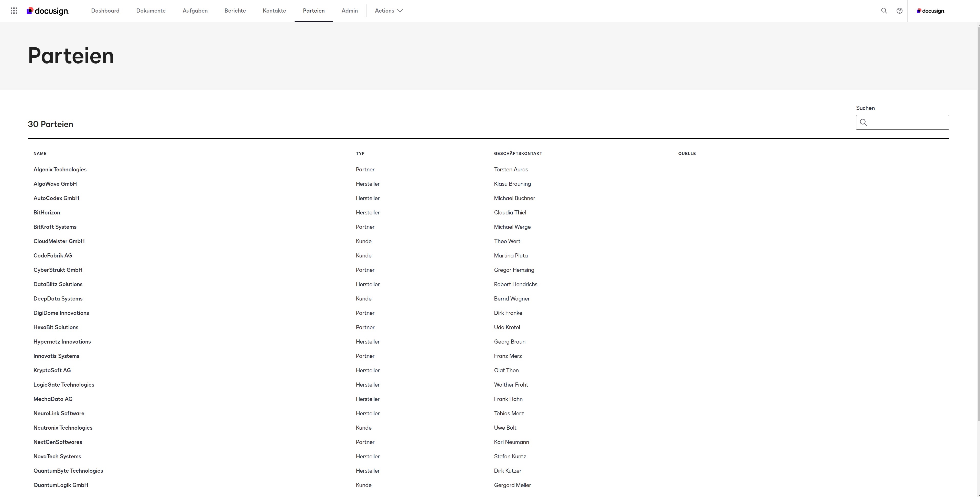980x497 pixels.
Task: Open party BitKraft Systems
Action: (55, 227)
